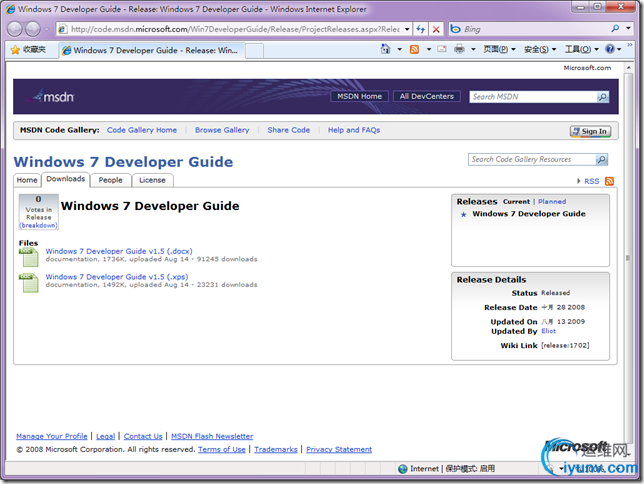Image resolution: width=644 pixels, height=484 pixels.
Task: Open the Eliot updated-by link
Action: click(x=548, y=331)
